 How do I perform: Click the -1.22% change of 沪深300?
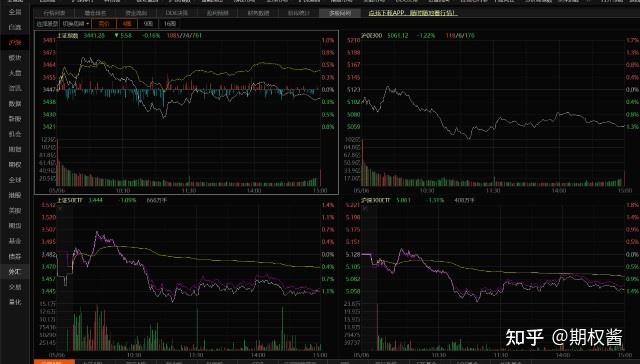[426, 36]
